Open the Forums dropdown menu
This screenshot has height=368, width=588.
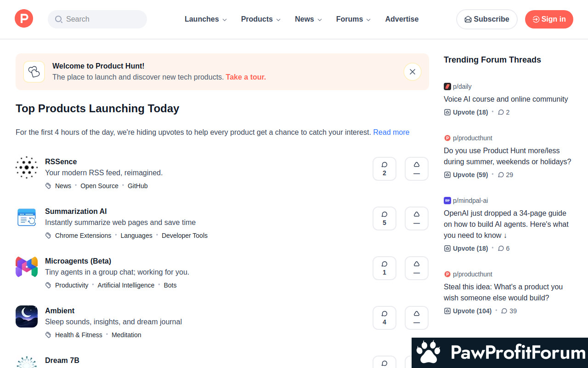click(353, 19)
